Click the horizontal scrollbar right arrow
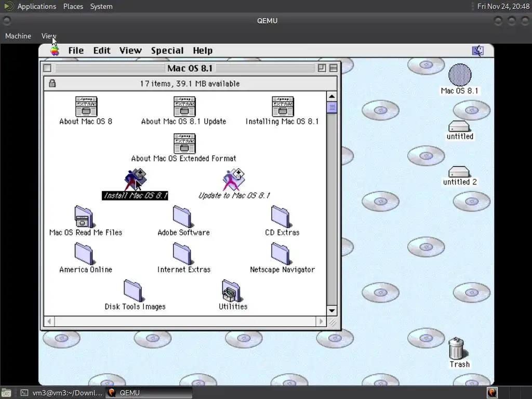The height and width of the screenshot is (399, 532). 321,321
